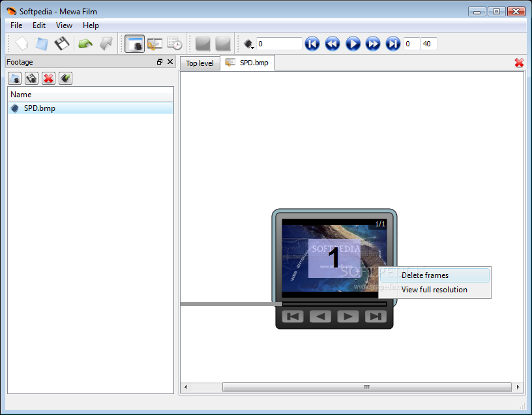Remove footage with red X button
Viewport: 532px width, 415px height.
tap(48, 78)
